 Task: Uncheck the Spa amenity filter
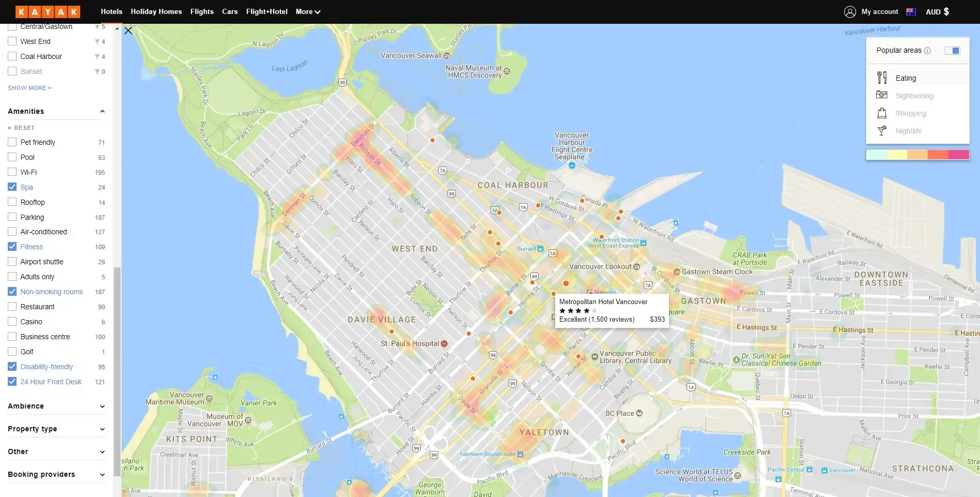pos(12,187)
